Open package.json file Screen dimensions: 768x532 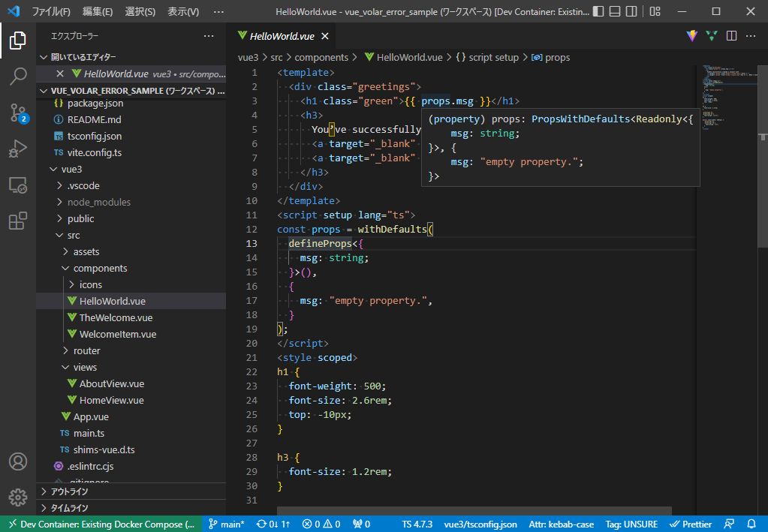point(131,104)
